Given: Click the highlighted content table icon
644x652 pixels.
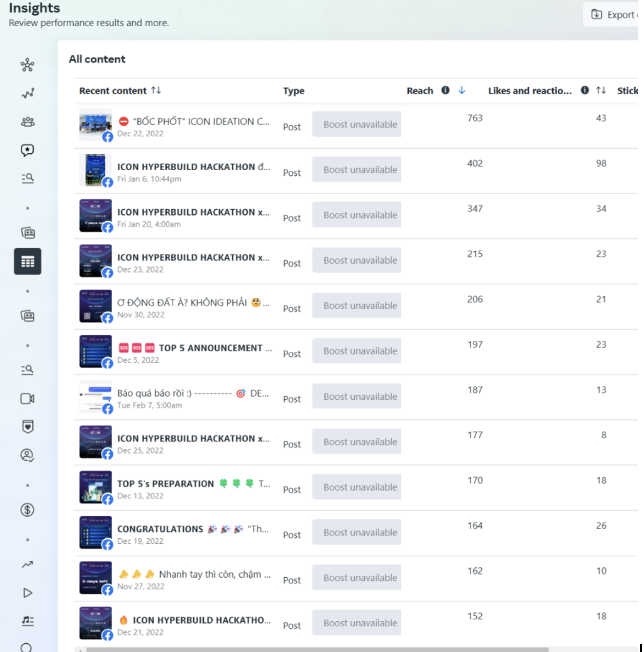Looking at the screenshot, I should coord(27,261).
